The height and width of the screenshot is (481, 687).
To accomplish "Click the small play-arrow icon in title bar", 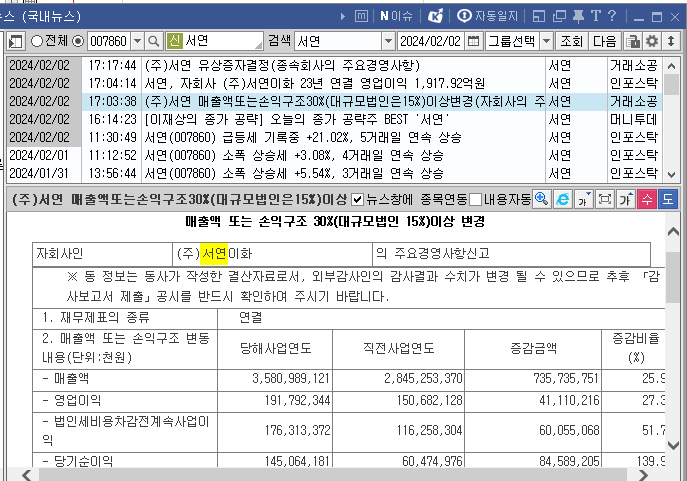I will coord(343,17).
